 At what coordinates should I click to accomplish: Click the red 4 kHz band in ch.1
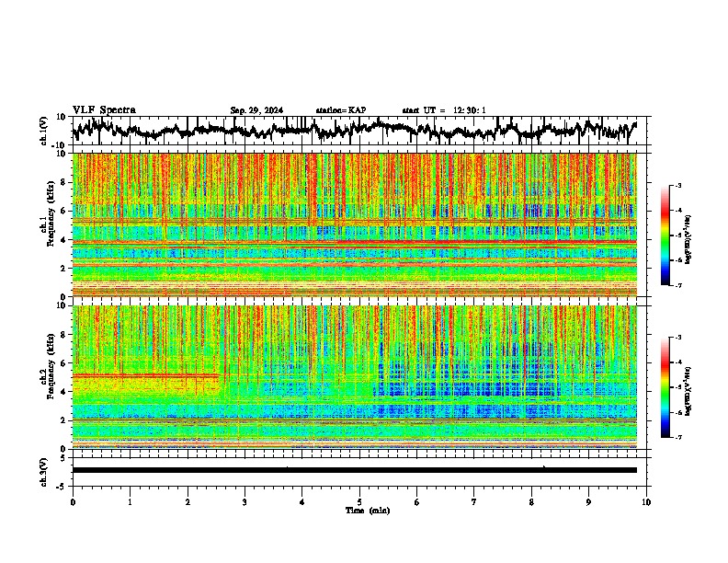(355, 243)
